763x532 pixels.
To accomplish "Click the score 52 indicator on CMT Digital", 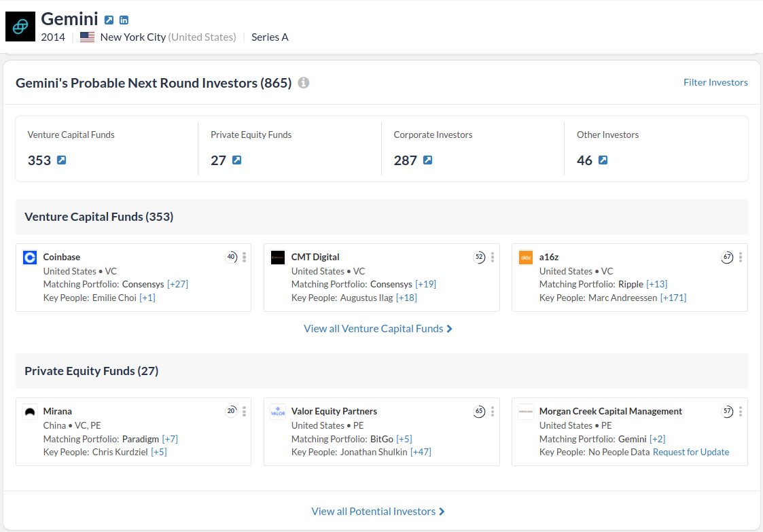I will point(480,258).
